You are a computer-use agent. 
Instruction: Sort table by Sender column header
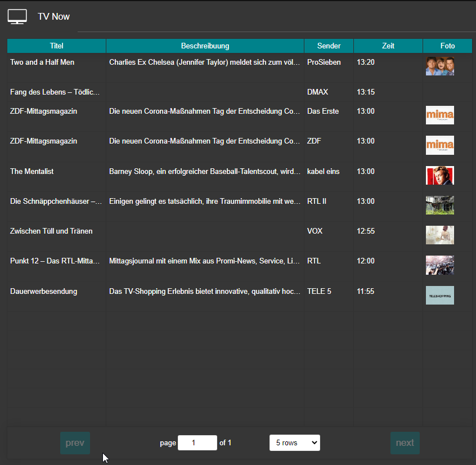point(329,46)
